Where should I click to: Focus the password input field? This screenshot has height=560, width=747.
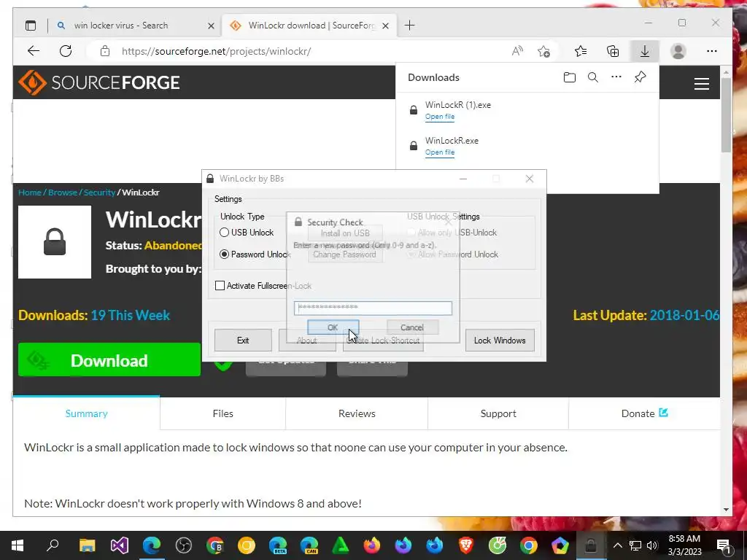click(x=373, y=308)
